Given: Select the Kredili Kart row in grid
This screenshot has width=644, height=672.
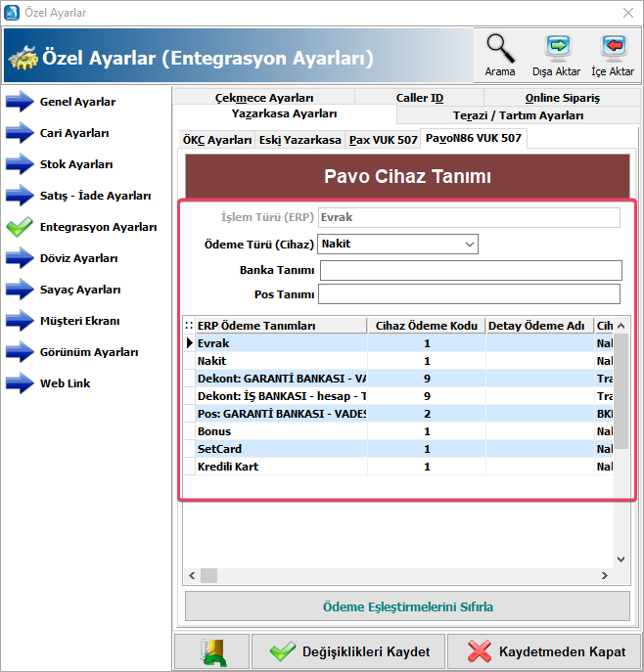Looking at the screenshot, I should tap(398, 467).
